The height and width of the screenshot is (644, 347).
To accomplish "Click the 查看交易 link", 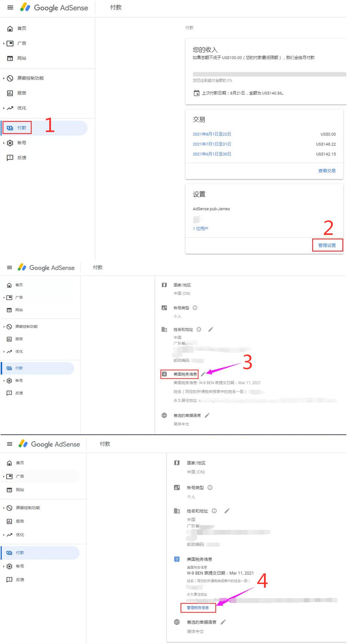I will point(327,171).
